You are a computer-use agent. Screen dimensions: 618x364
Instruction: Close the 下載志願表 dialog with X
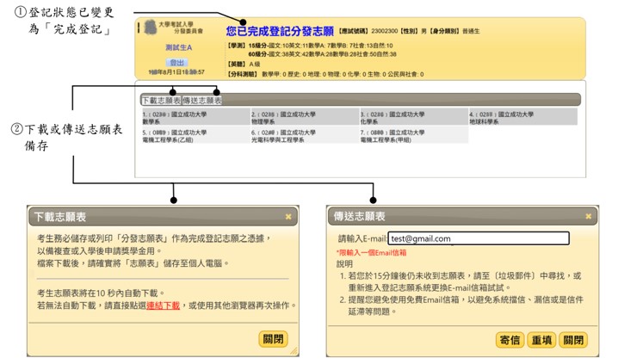click(x=288, y=217)
